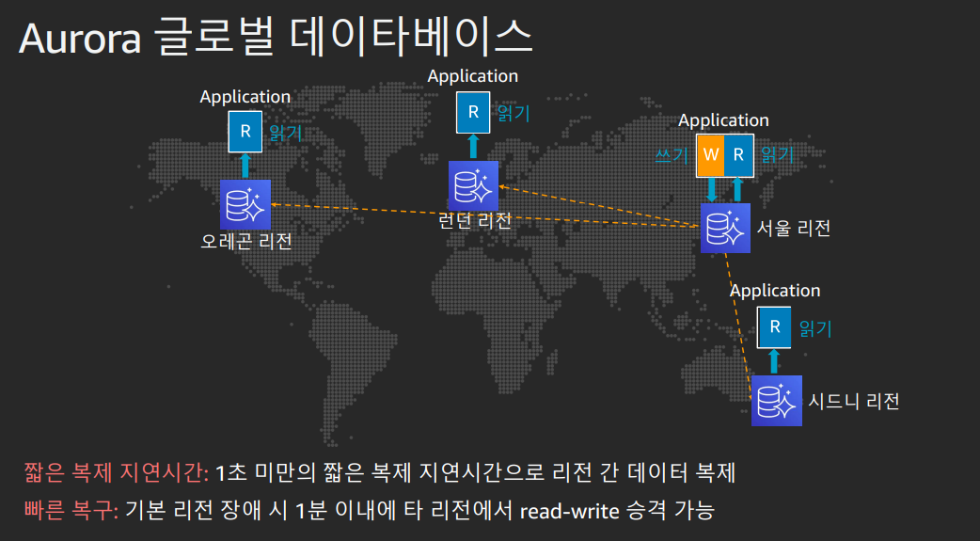Image resolution: width=980 pixels, height=541 pixels.
Task: Click the '오레곤 리전' label
Action: coord(246,242)
